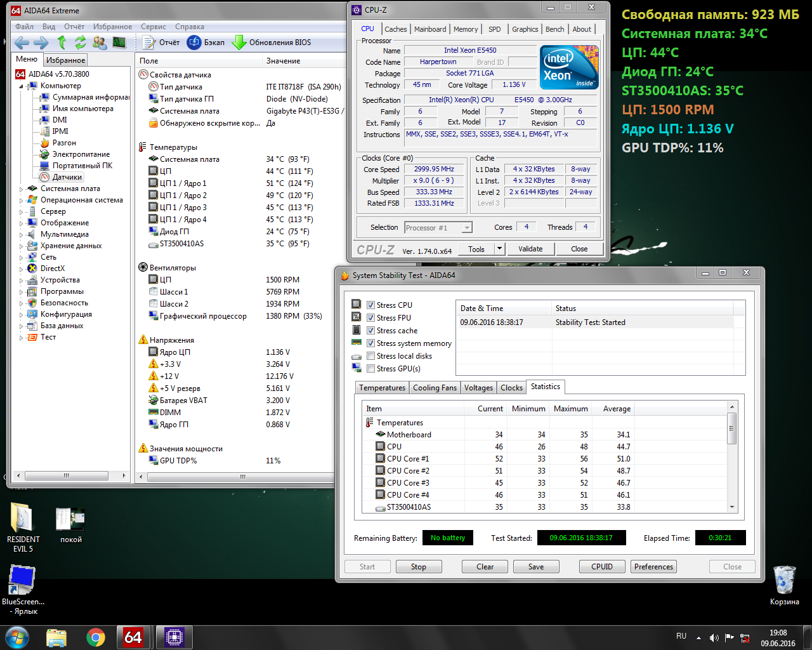Screen dimensions: 812x650
Task: Click the green graph monitor toolbar icon
Action: tap(119, 43)
